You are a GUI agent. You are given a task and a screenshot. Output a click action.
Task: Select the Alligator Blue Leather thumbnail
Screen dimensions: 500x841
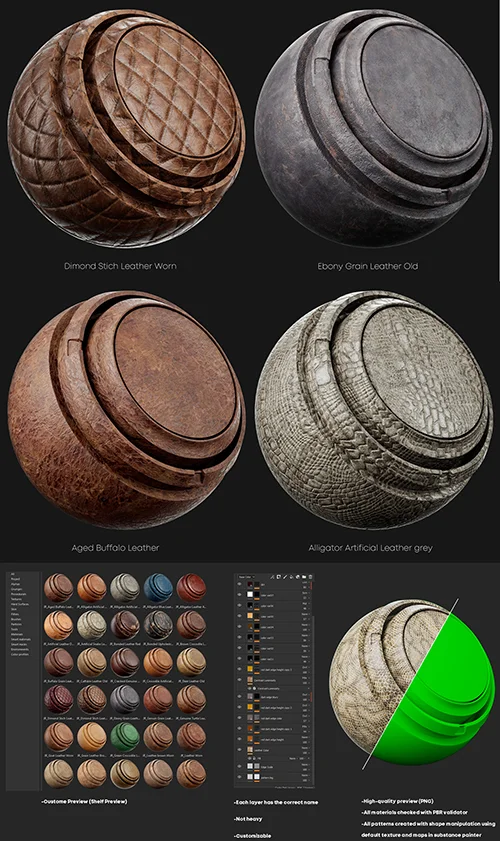click(158, 588)
